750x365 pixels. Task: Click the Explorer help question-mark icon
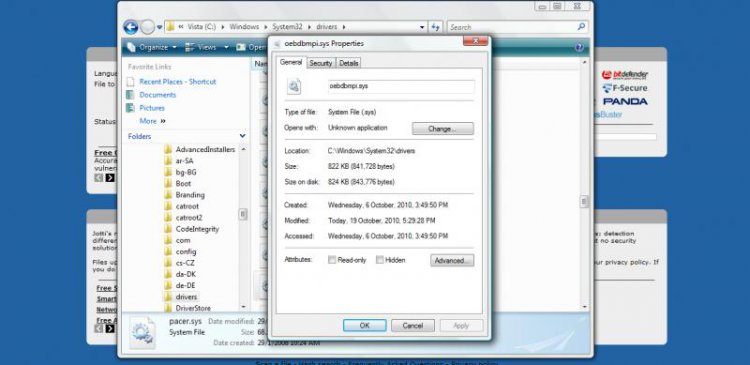tap(579, 47)
